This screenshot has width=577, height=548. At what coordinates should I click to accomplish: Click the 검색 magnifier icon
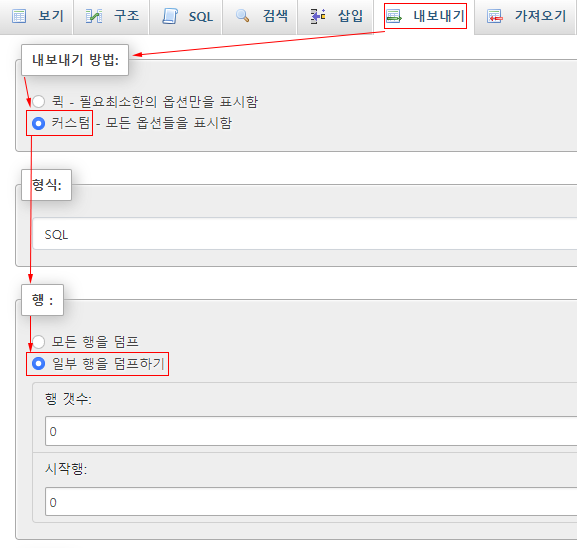[243, 16]
